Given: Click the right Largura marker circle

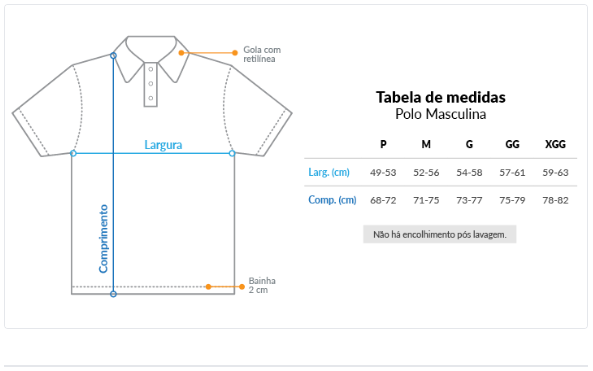Looking at the screenshot, I should coord(232,153).
